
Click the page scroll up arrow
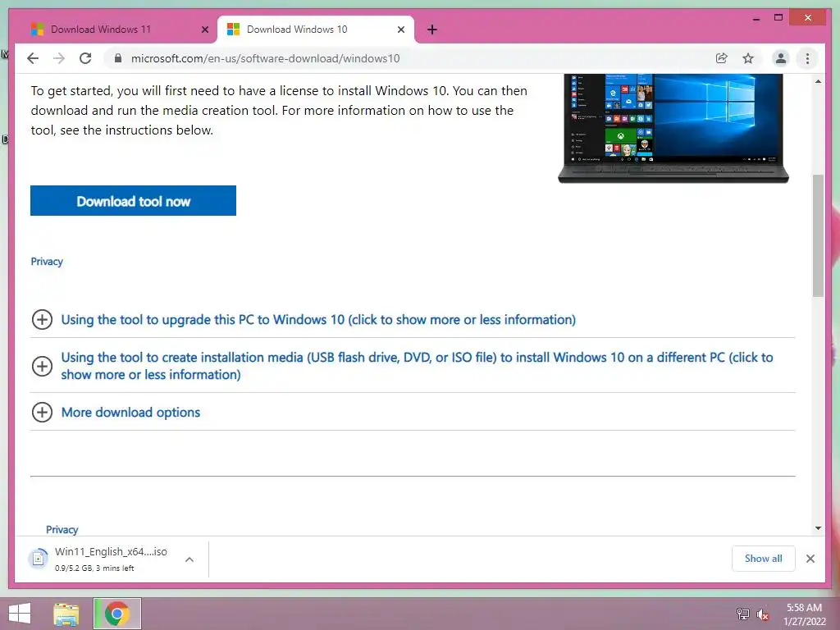[818, 81]
